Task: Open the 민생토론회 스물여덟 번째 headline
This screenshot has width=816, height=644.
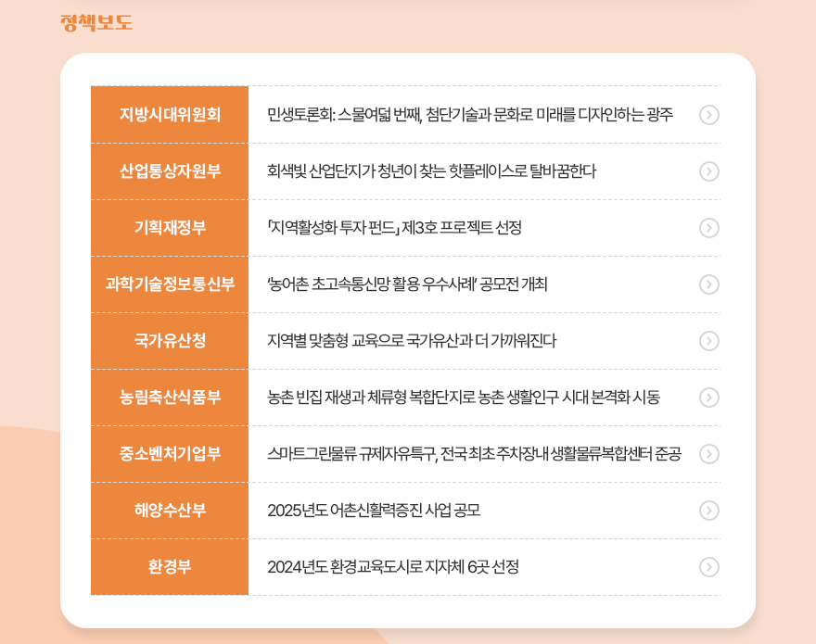Action: 469,115
